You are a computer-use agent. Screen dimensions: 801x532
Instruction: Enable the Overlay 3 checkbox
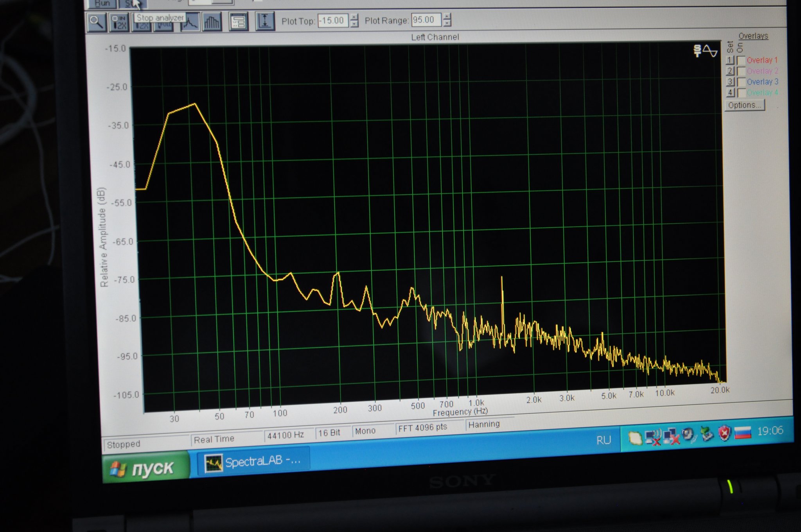click(741, 82)
